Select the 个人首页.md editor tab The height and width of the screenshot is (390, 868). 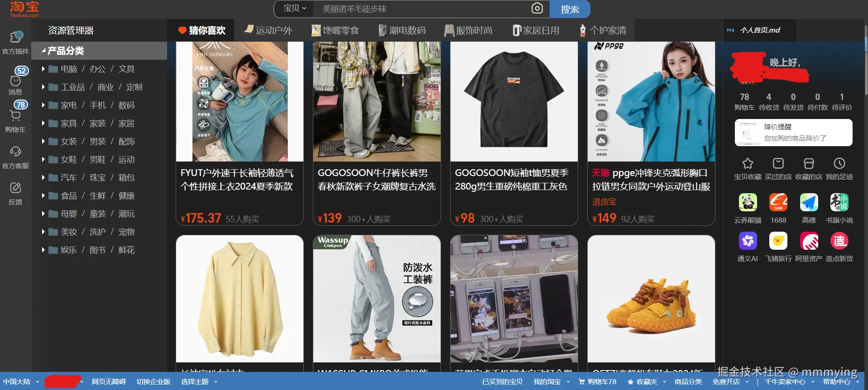(x=760, y=30)
